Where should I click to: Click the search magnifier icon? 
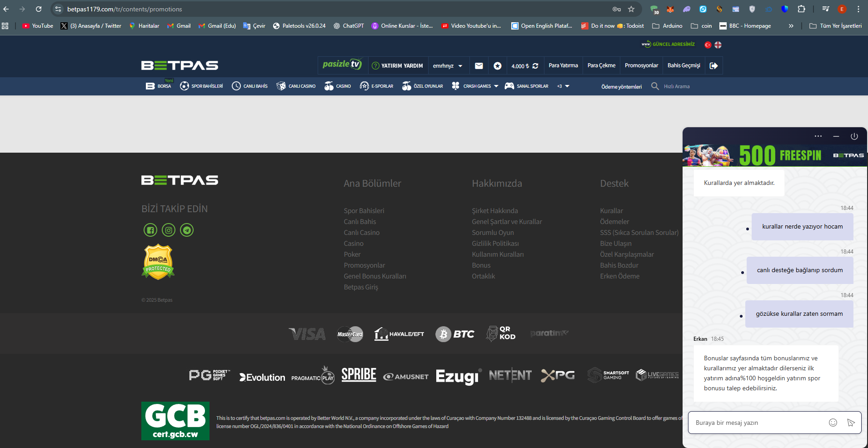pyautogui.click(x=655, y=86)
